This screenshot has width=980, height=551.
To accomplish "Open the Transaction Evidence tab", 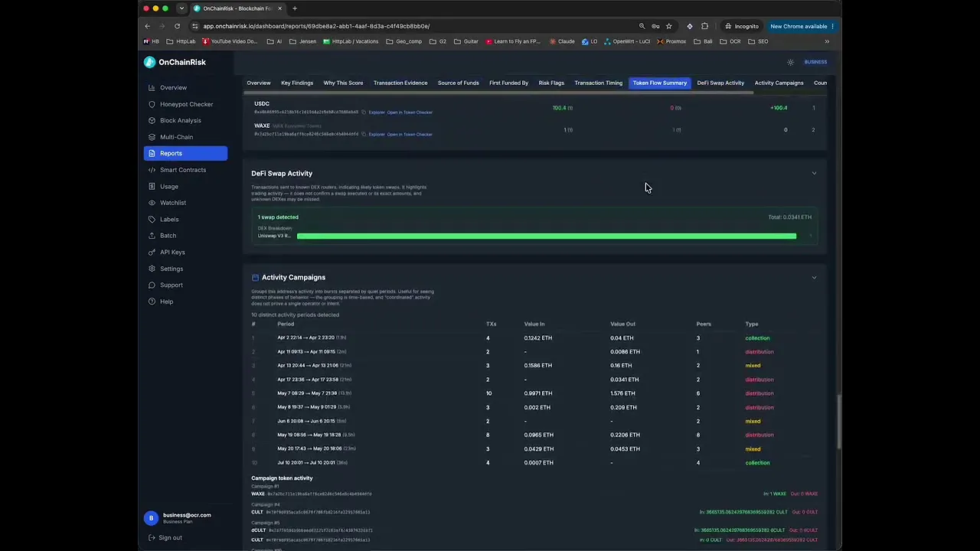I will pos(400,83).
